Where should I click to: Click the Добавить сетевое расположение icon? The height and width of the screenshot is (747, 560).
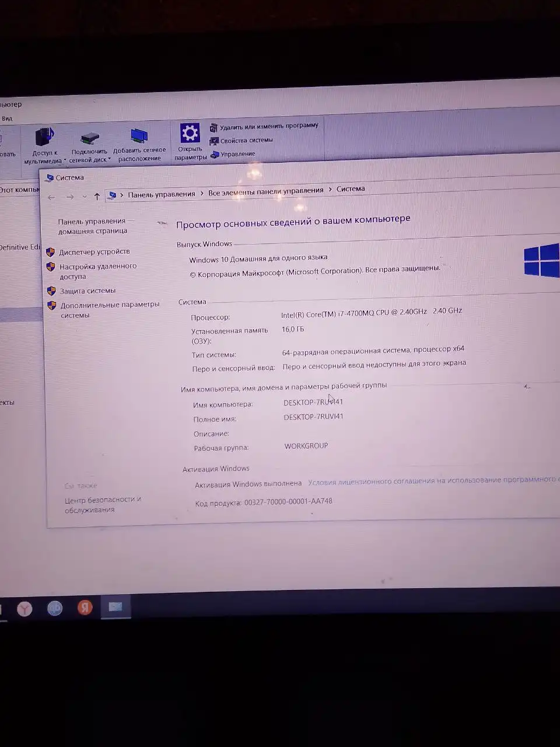139,137
